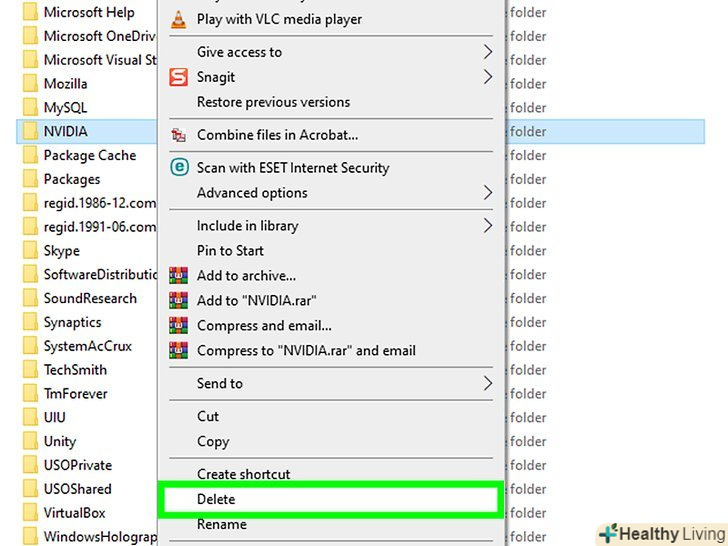The height and width of the screenshot is (546, 728).
Task: Click the USOShared folder icon
Action: point(30,489)
